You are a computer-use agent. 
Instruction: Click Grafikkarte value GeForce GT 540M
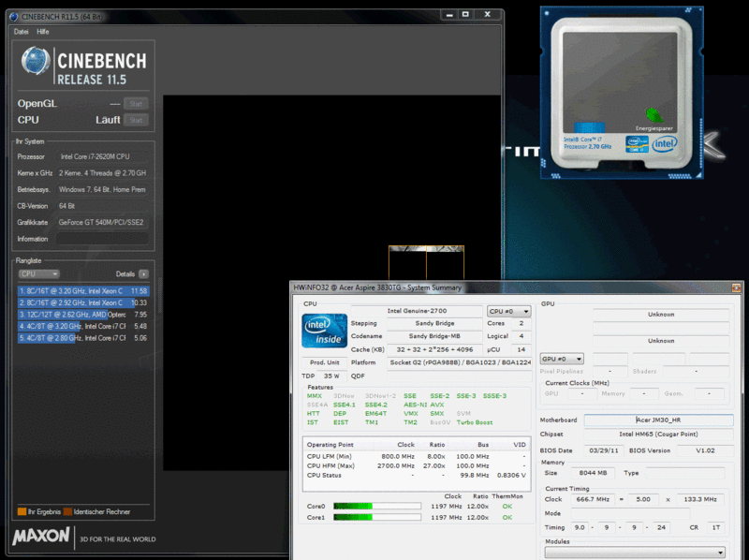tap(102, 222)
